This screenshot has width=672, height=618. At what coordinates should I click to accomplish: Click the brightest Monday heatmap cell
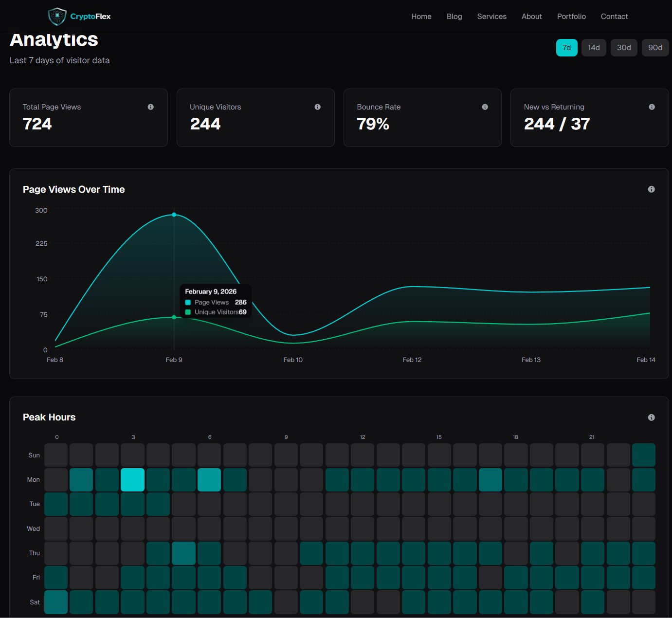coord(132,479)
